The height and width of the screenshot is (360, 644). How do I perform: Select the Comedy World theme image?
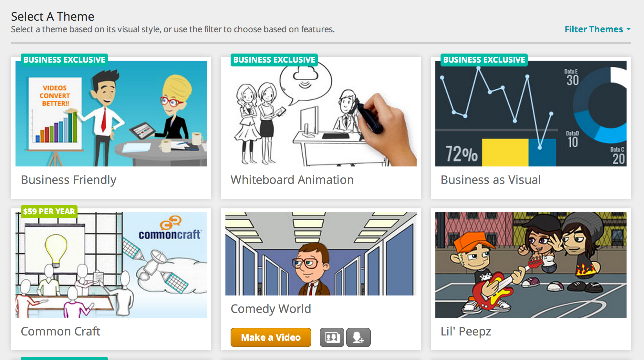321,254
